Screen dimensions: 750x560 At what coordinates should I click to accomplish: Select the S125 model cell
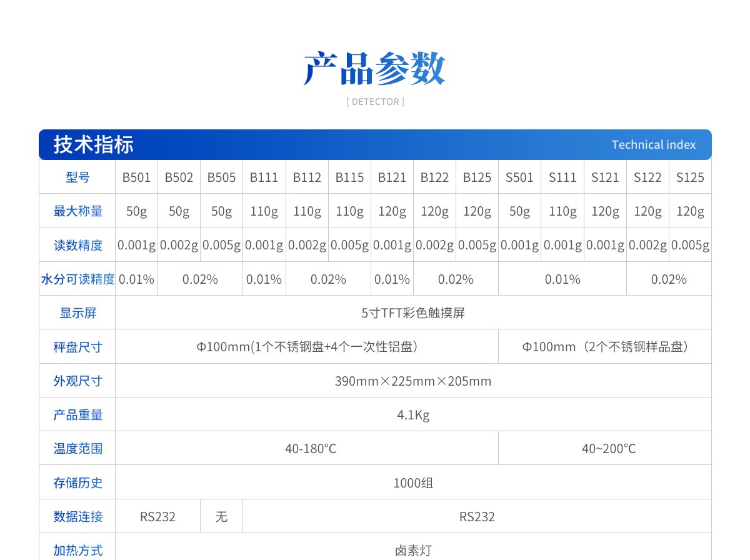tap(690, 177)
